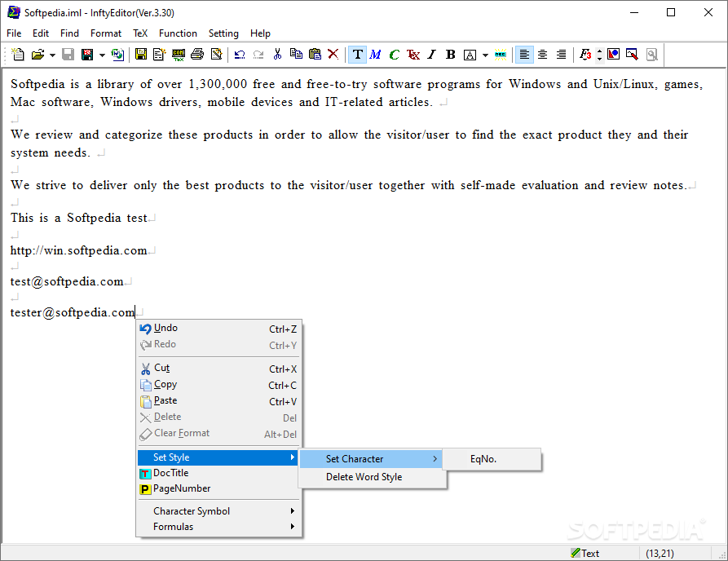This screenshot has width=728, height=561.
Task: Click the Word/web export icon
Action: tap(117, 55)
